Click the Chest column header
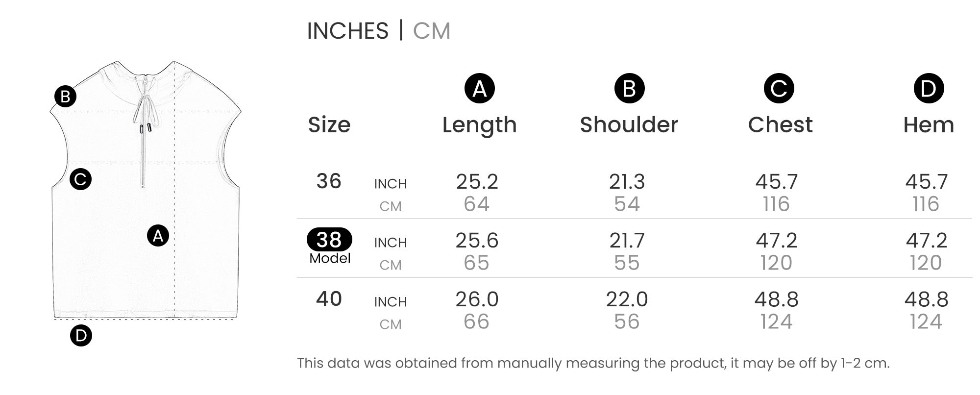 coord(780,125)
